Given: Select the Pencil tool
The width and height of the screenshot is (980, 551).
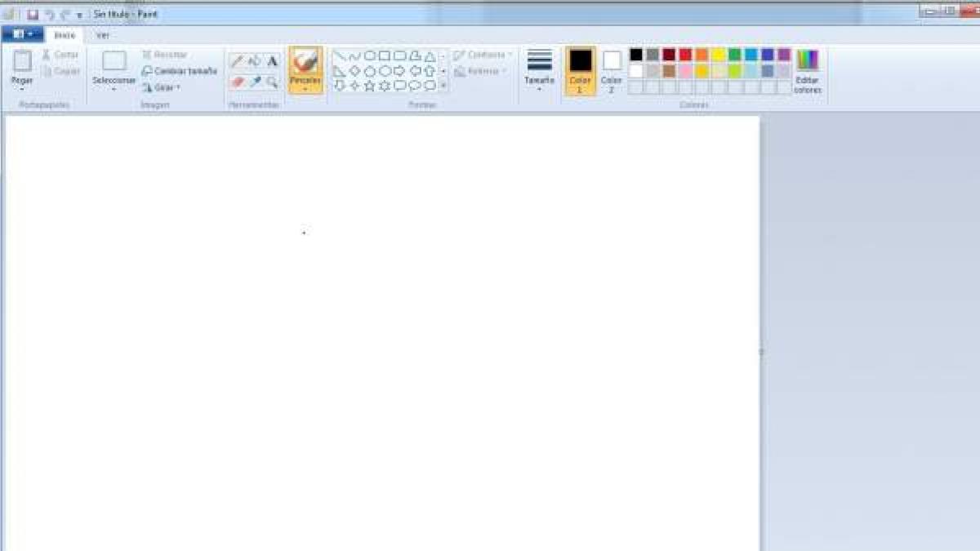Looking at the screenshot, I should click(237, 61).
